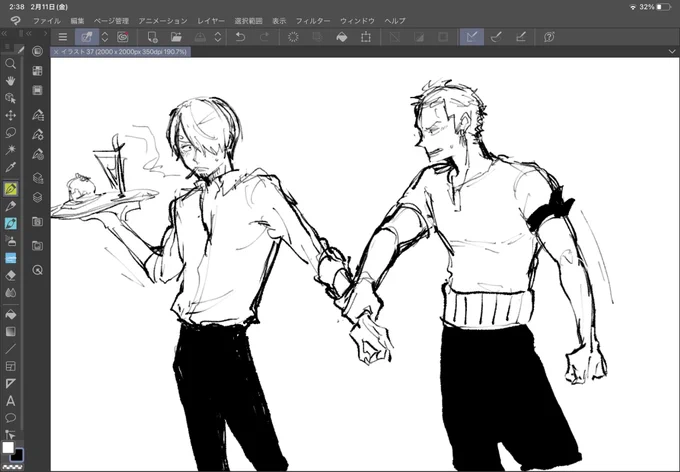Viewport: 680px width, 472px height.
Task: Select the Frame border tool
Action: pos(10,366)
